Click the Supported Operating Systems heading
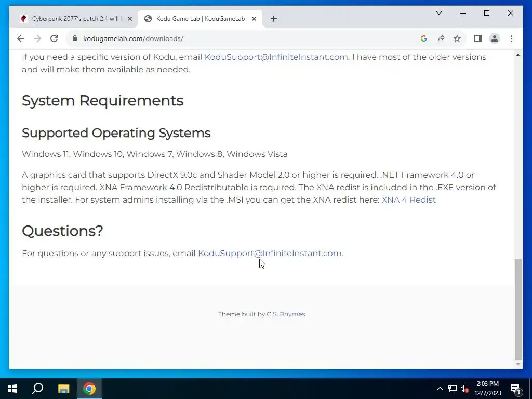Image resolution: width=532 pixels, height=399 pixels. click(116, 133)
